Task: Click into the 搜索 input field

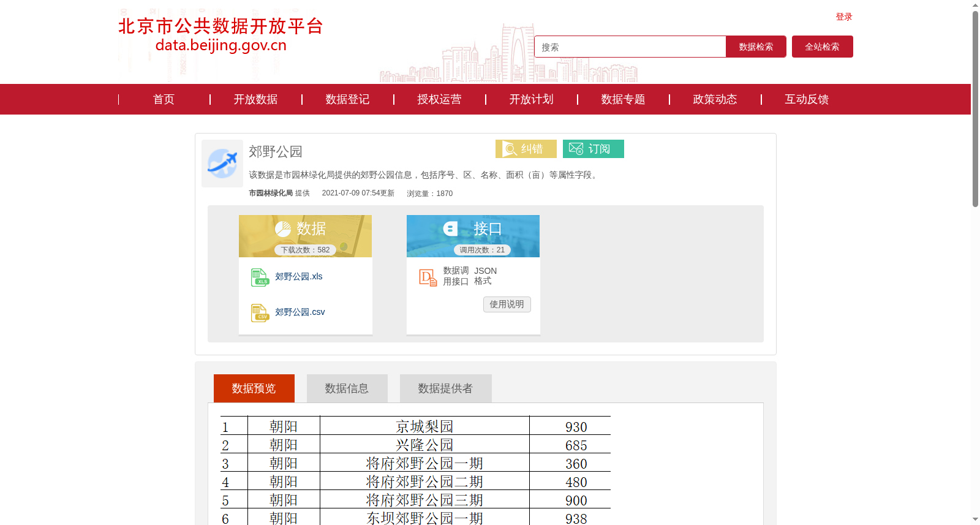Action: 630,47
